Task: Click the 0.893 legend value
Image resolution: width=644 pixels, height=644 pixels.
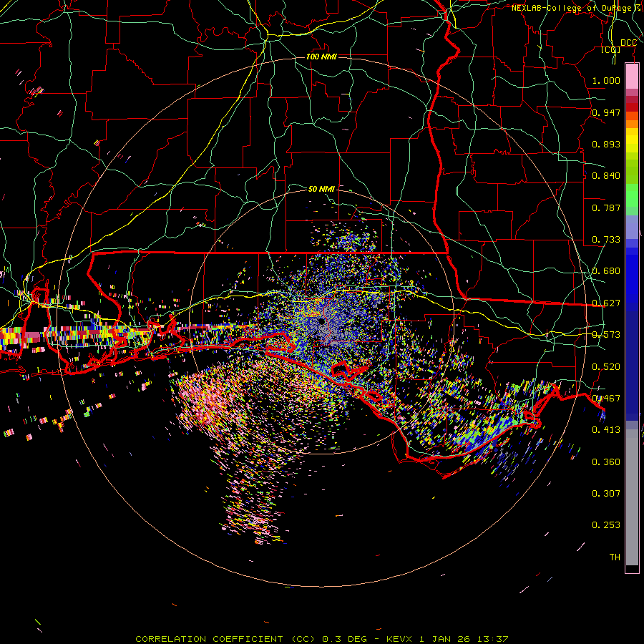Action: (x=606, y=144)
